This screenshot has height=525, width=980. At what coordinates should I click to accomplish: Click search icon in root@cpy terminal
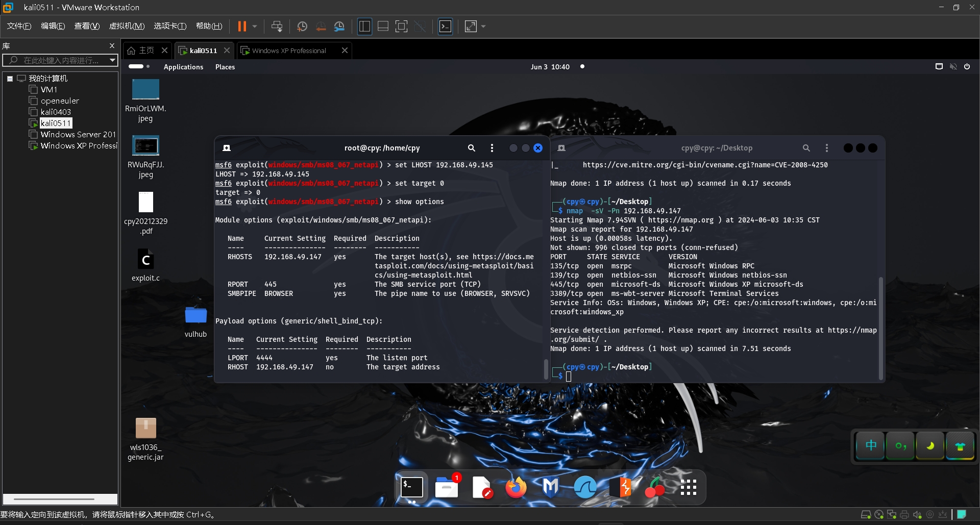pyautogui.click(x=471, y=148)
